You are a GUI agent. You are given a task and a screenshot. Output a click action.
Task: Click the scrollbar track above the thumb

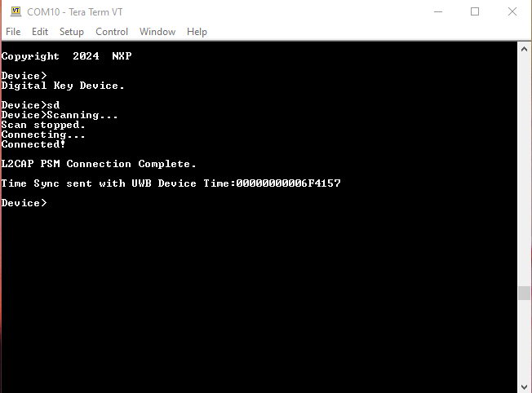525,163
